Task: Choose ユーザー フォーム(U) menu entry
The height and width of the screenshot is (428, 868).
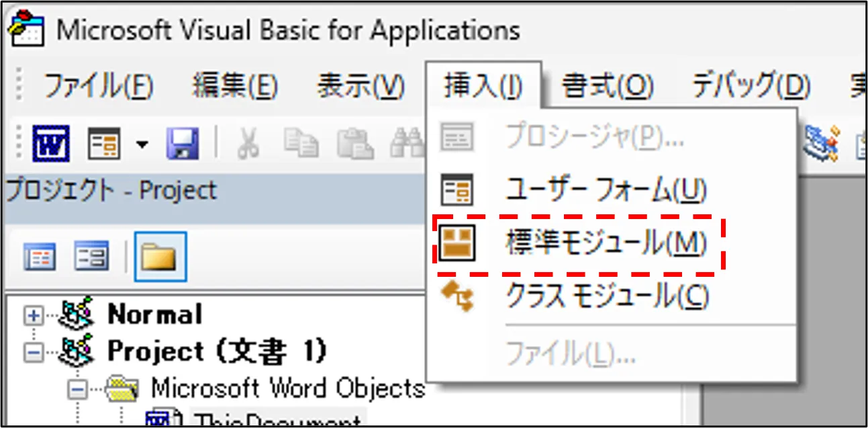Action: [x=606, y=191]
